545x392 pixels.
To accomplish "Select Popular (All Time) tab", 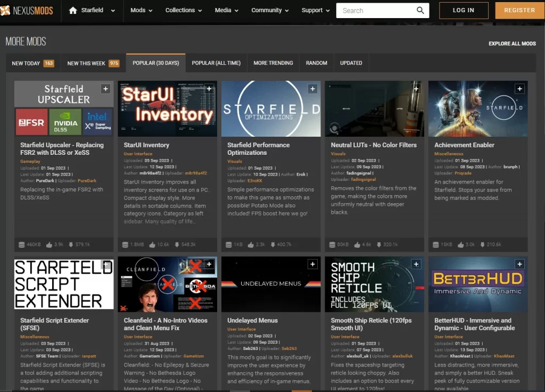I will coord(216,63).
